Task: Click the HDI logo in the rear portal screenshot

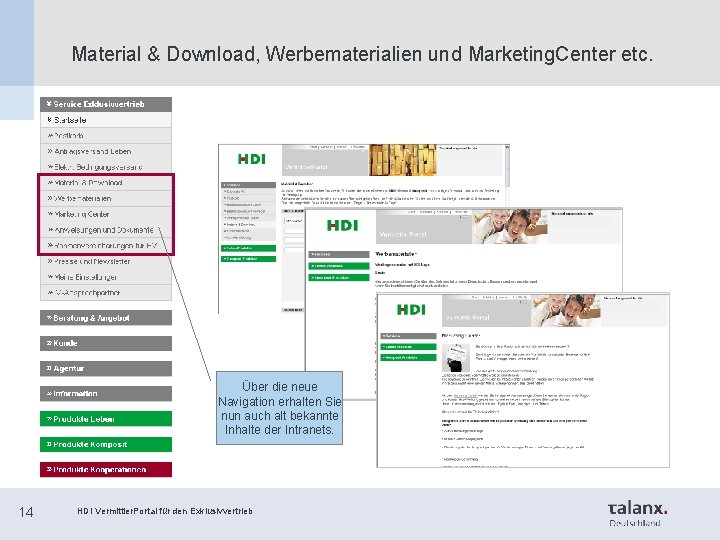Action: point(252,159)
